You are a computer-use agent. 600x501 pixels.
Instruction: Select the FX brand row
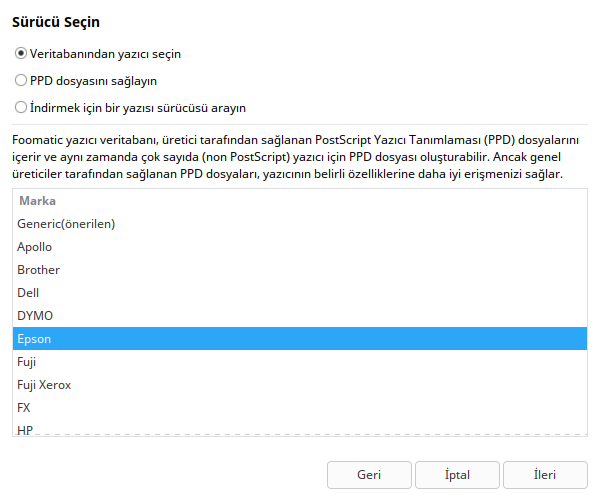24,408
